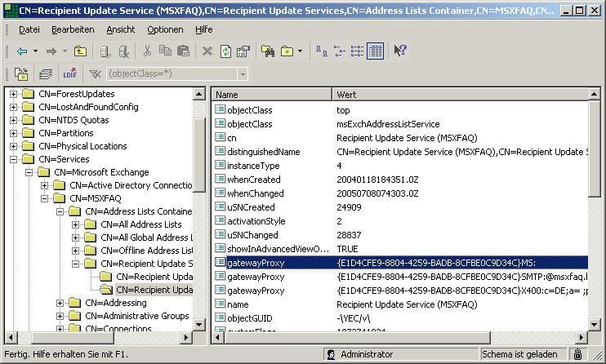
Task: Sort by the Wert column header
Action: (460, 95)
